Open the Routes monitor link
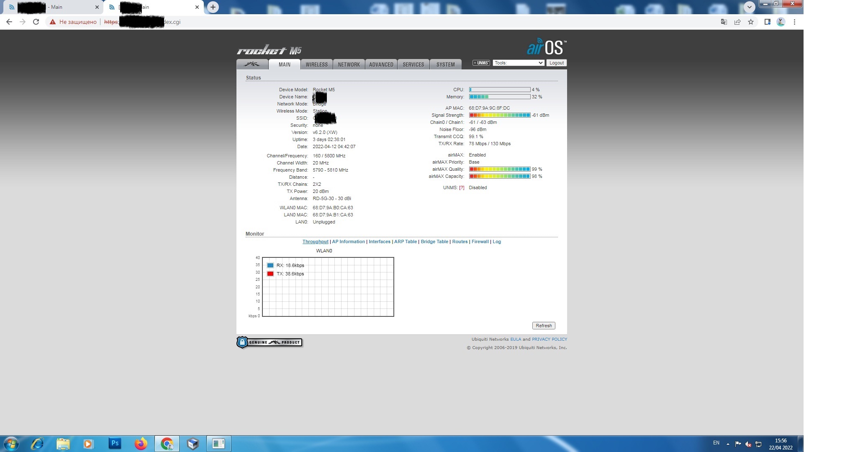The image size is (868, 452). tap(460, 241)
